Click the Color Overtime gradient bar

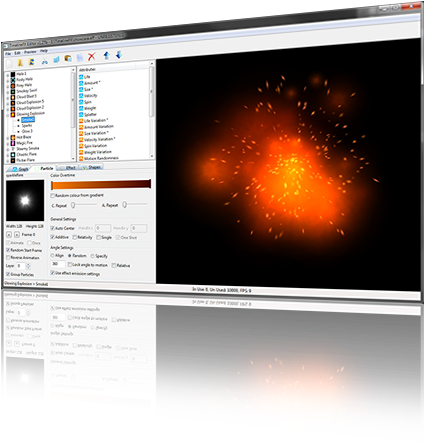[x=101, y=184]
